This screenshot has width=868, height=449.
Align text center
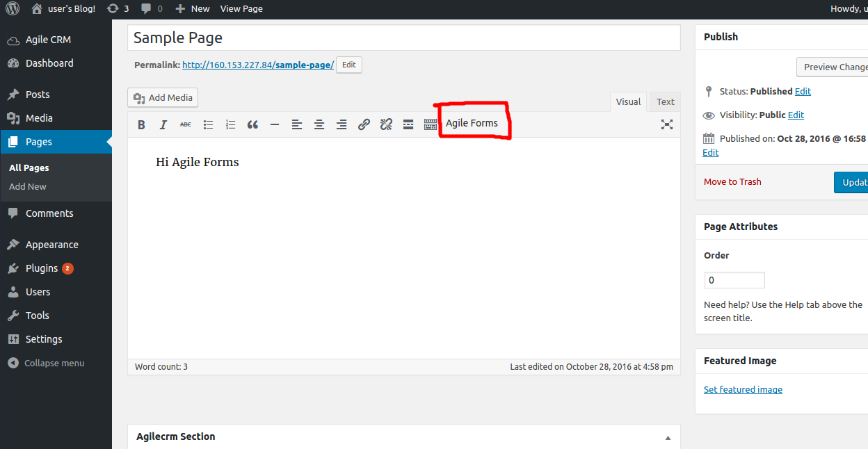319,124
